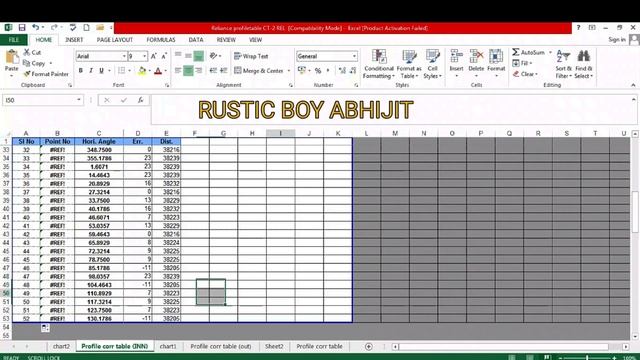This screenshot has width=640, height=360.
Task: Expand the General number format dropdown
Action: (x=354, y=56)
